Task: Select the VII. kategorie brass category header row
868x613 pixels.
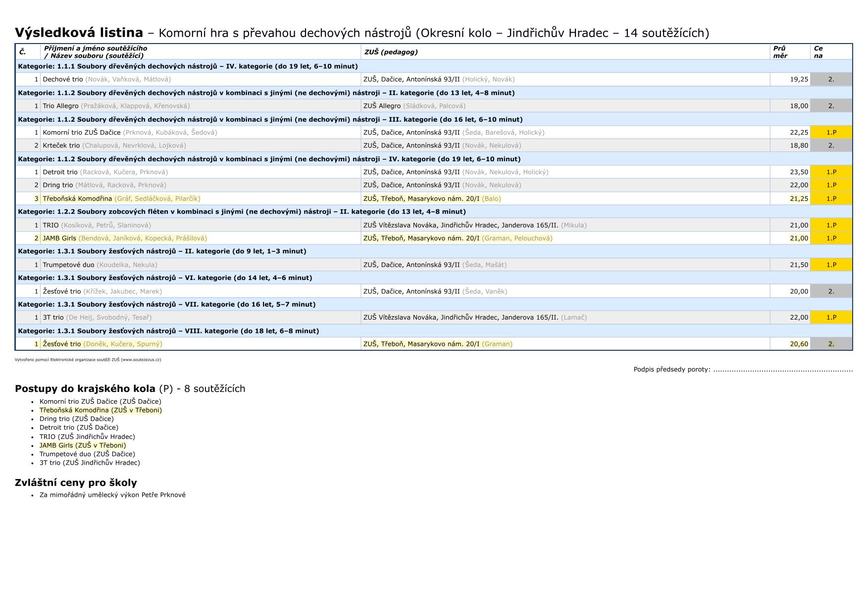Action: coord(166,304)
